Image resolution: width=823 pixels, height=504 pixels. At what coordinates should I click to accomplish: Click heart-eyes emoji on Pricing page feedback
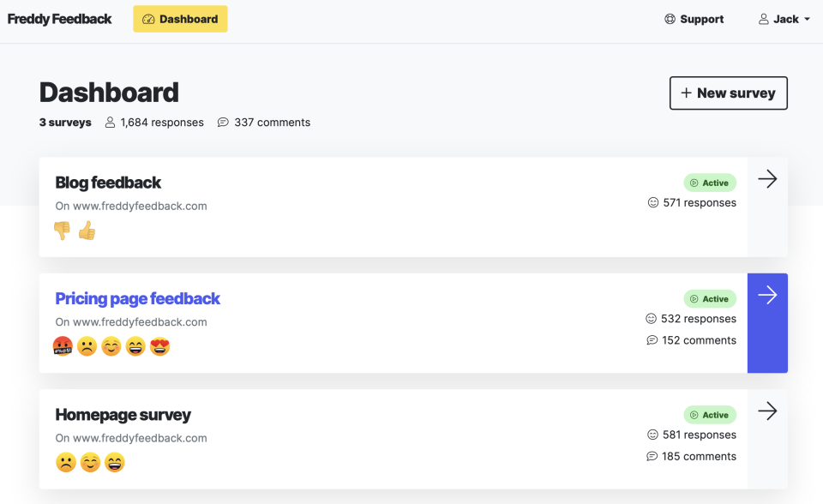(159, 347)
